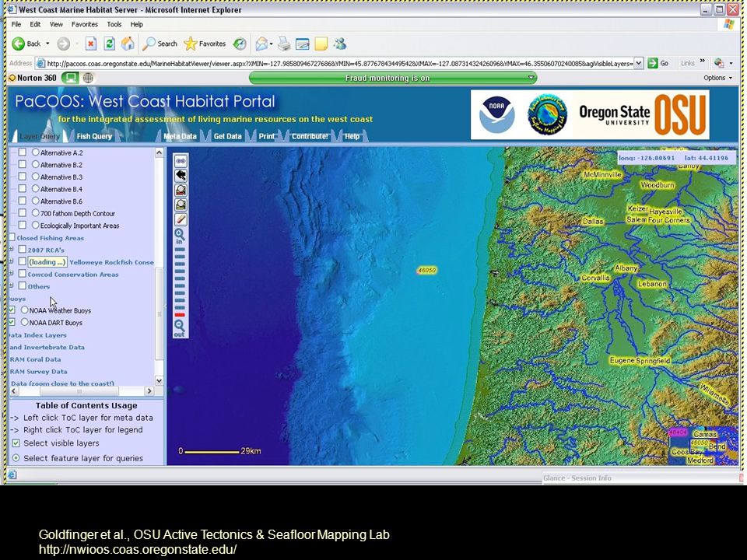Open the Favorites star in the toolbar
747x560 pixels.
(205, 44)
